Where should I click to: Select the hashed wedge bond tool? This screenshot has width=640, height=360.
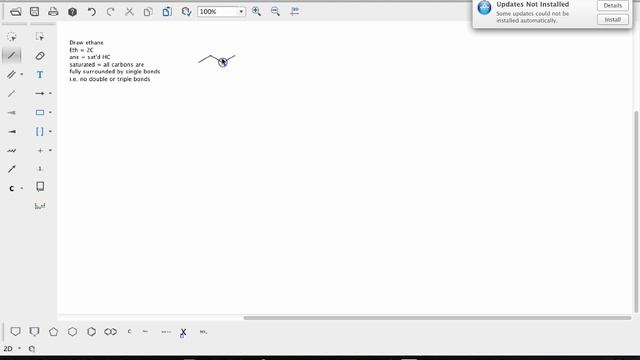(x=11, y=113)
